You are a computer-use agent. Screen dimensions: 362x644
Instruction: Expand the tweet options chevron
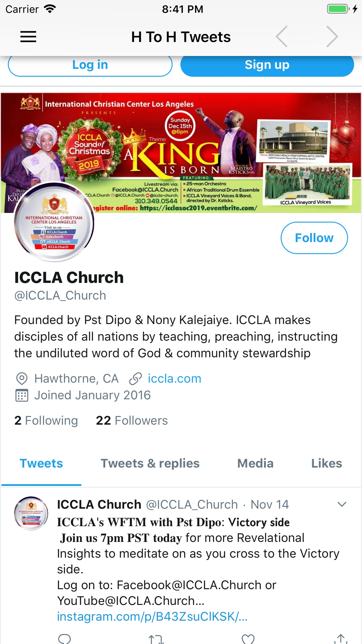[342, 504]
